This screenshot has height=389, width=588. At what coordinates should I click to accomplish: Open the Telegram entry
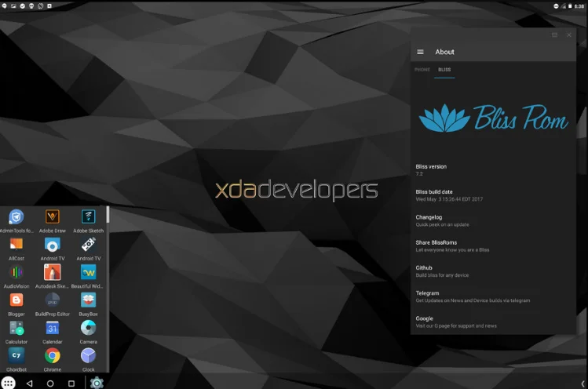click(493, 296)
